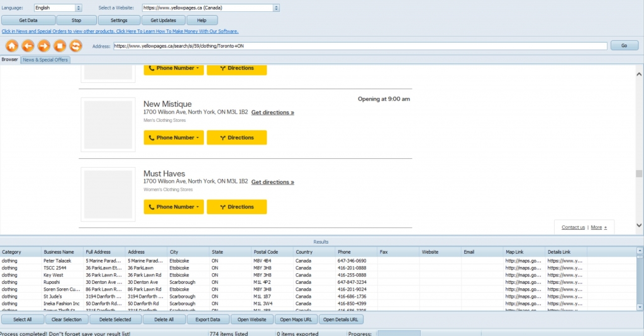
Task: Open Must Haves listing title
Action: click(164, 173)
